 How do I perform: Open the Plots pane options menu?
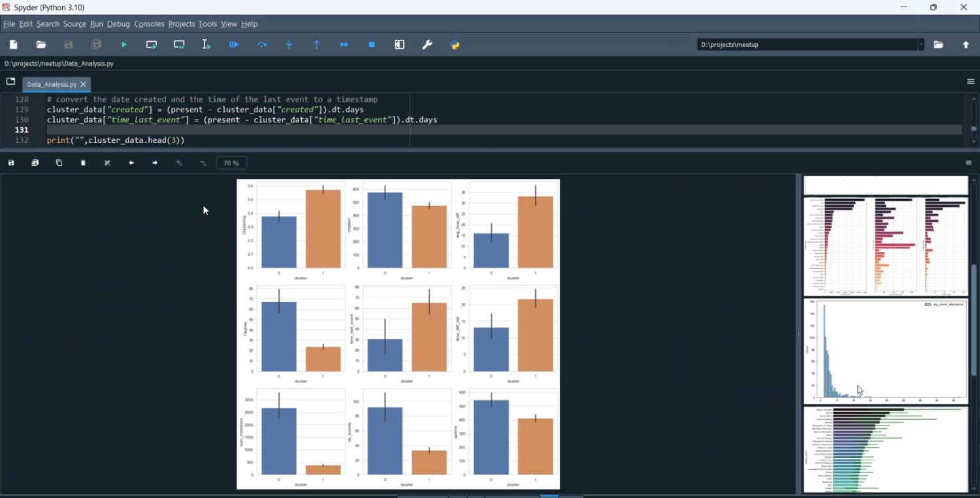click(x=969, y=163)
